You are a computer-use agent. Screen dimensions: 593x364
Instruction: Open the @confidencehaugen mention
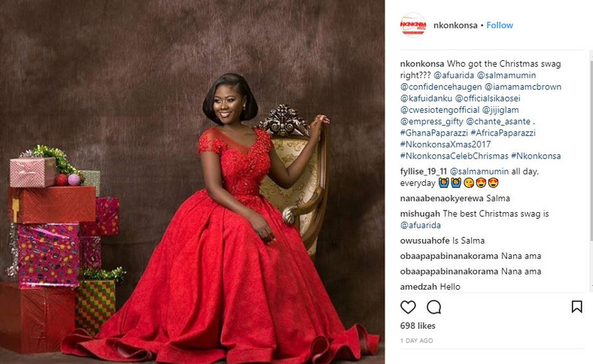click(x=441, y=87)
